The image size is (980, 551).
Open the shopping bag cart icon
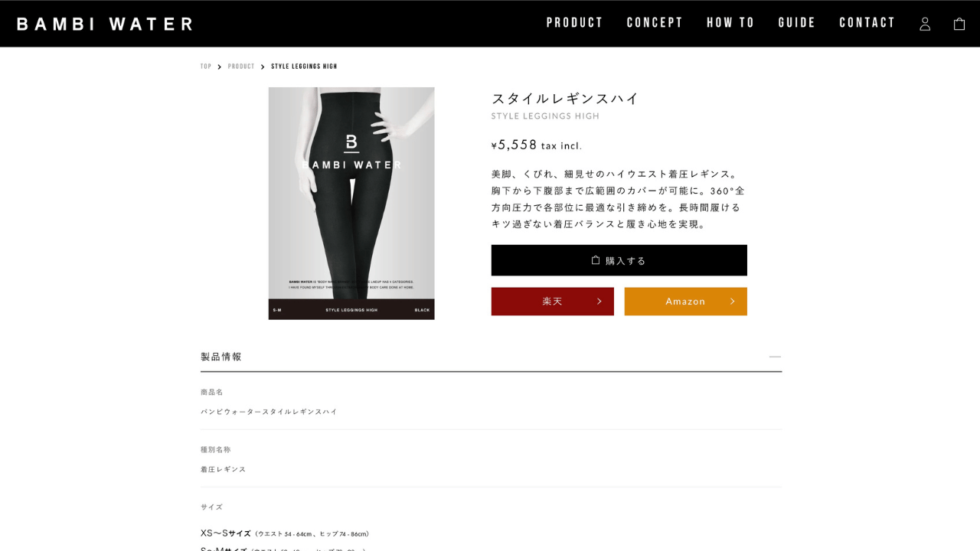pyautogui.click(x=959, y=24)
